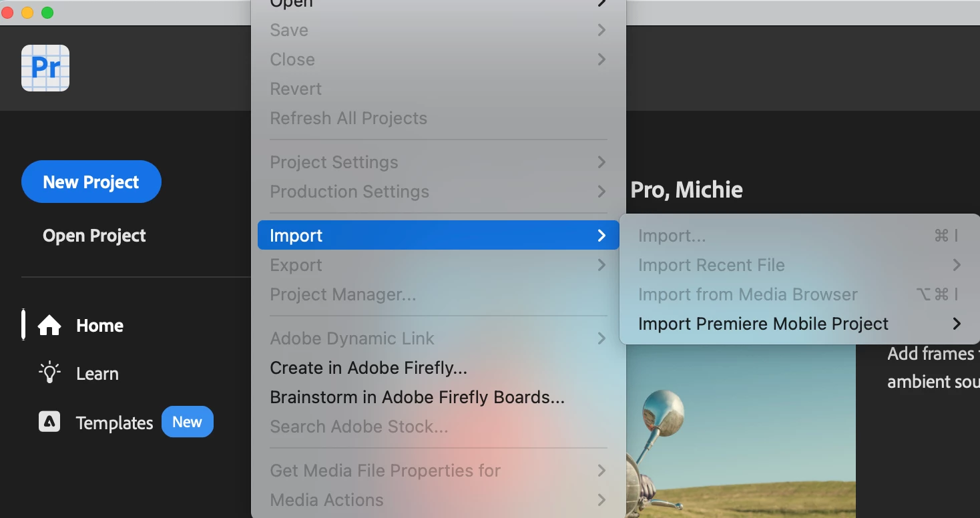Choose Refresh All Projects
980x518 pixels.
[438, 118]
